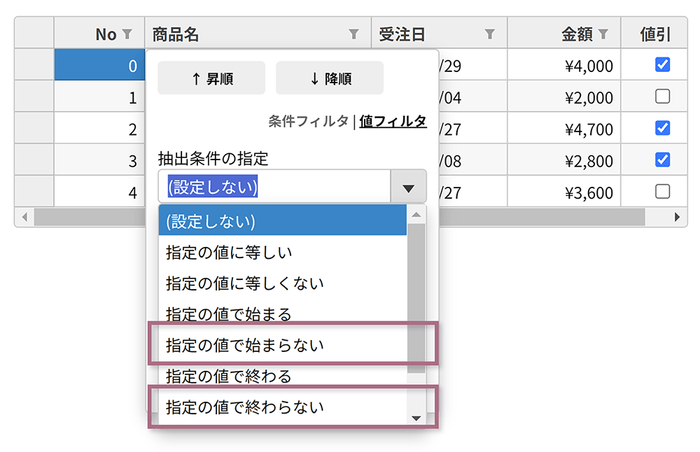Sort descending with 降順 button
The image size is (700, 452).
(329, 79)
